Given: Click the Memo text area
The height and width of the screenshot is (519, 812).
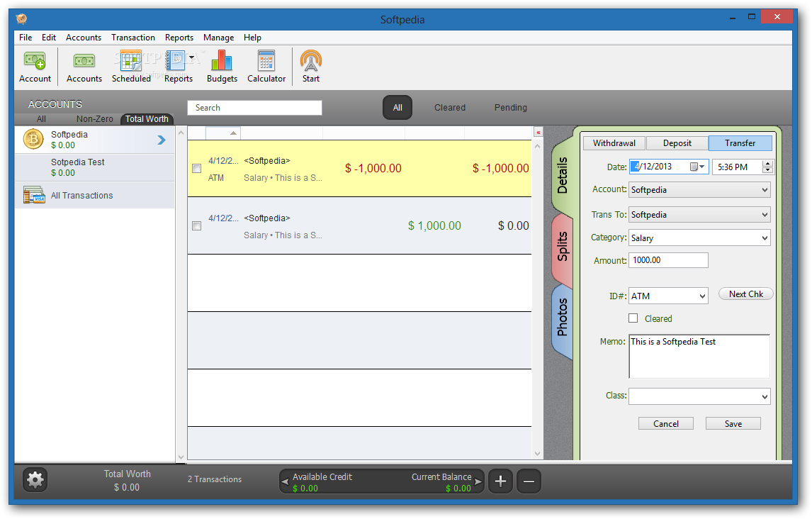Looking at the screenshot, I should [699, 357].
